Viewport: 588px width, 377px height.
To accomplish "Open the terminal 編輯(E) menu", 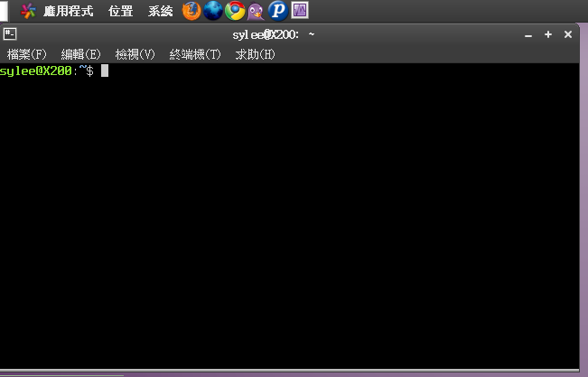I will (80, 54).
